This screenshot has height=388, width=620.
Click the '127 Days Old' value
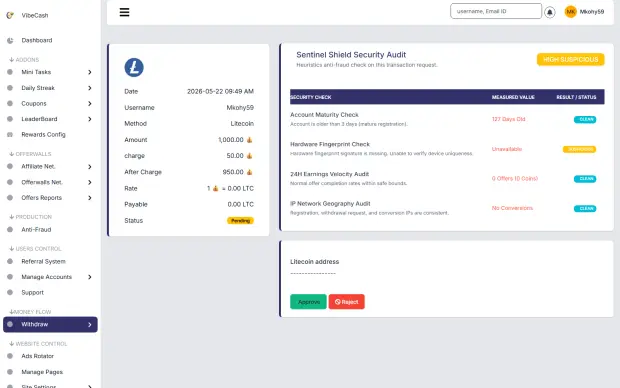point(508,119)
